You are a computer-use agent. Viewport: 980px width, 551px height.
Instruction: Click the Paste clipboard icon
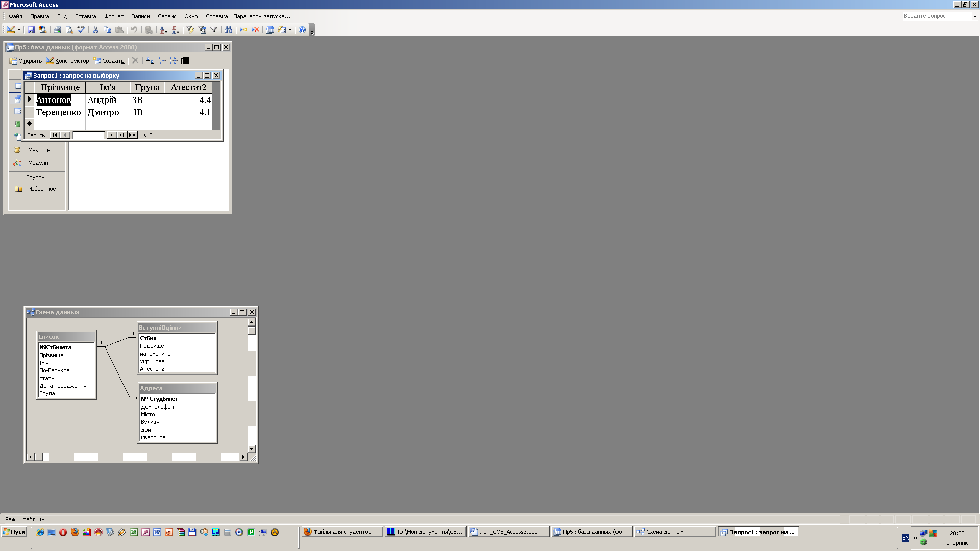(x=119, y=30)
